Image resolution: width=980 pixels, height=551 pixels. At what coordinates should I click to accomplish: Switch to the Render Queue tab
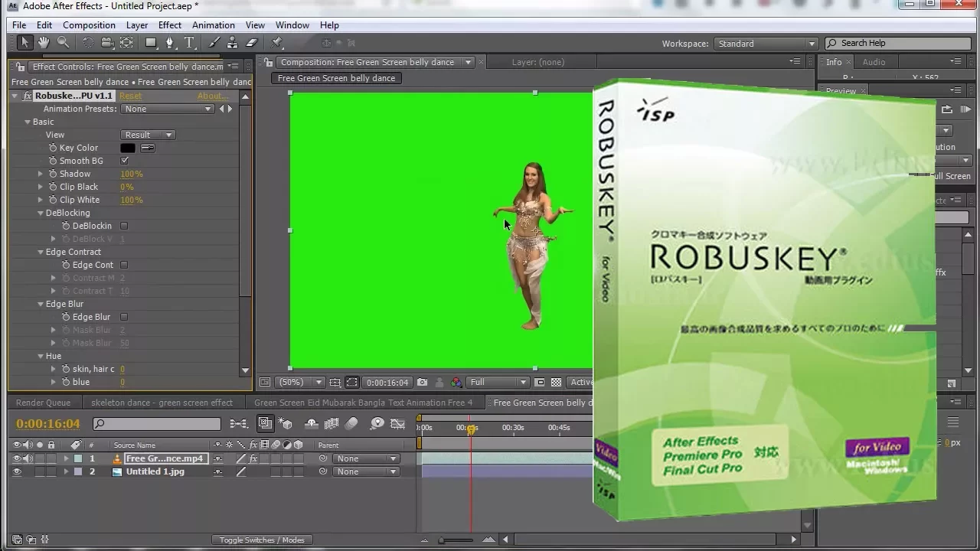43,403
